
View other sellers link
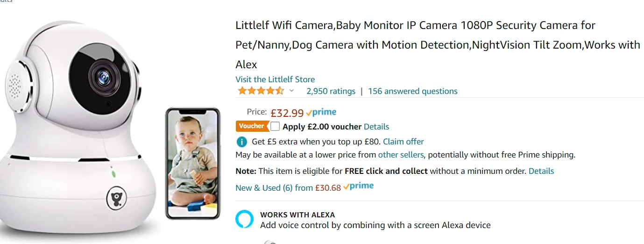(x=401, y=155)
